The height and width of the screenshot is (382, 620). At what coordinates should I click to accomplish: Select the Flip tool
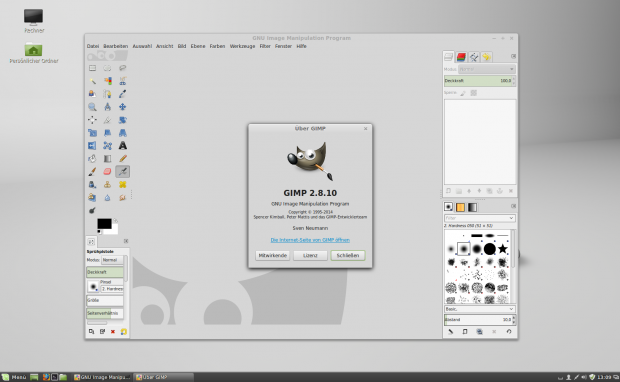click(x=92, y=146)
